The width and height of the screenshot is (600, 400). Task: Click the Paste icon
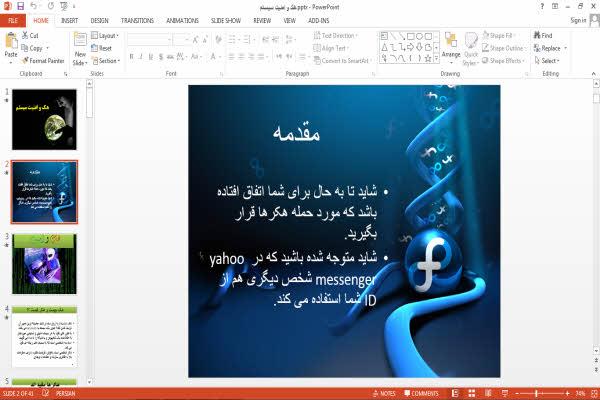pyautogui.click(x=11, y=41)
